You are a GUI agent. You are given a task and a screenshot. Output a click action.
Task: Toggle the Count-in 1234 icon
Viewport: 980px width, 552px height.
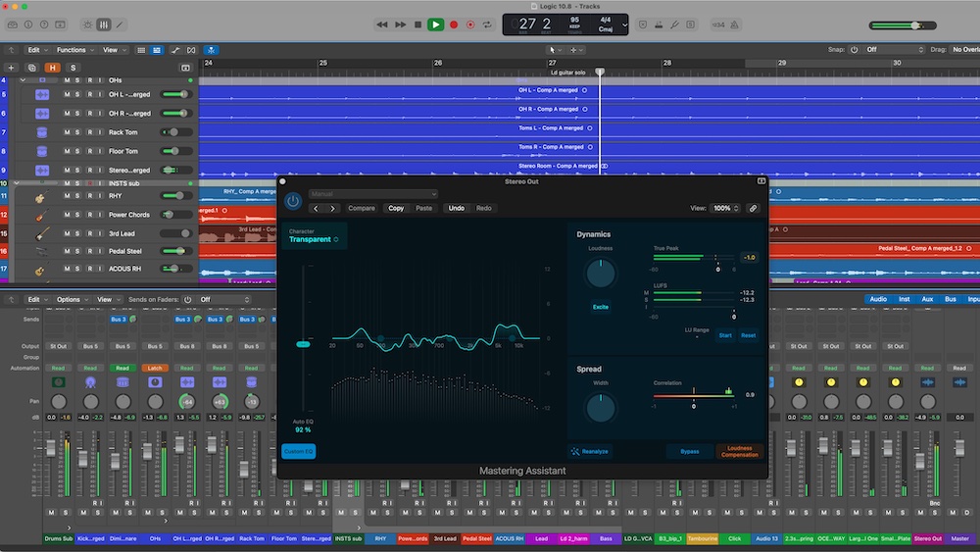click(718, 25)
